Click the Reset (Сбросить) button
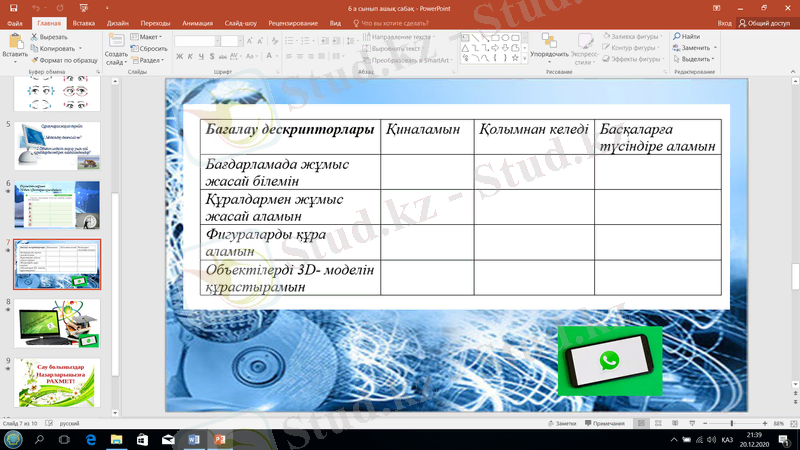The width and height of the screenshot is (800, 450). (x=151, y=48)
